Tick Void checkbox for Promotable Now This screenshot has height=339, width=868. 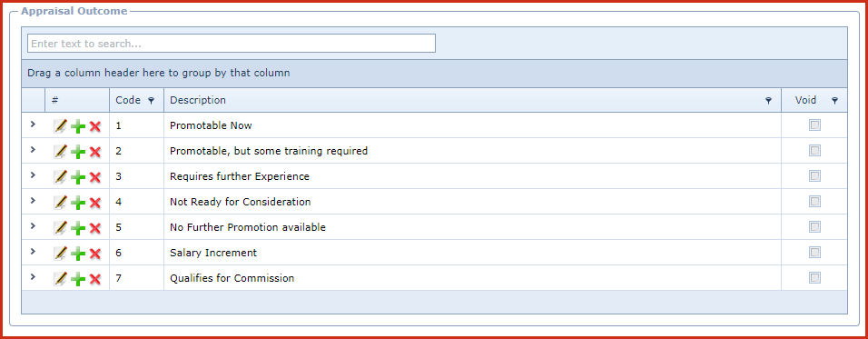coord(814,125)
